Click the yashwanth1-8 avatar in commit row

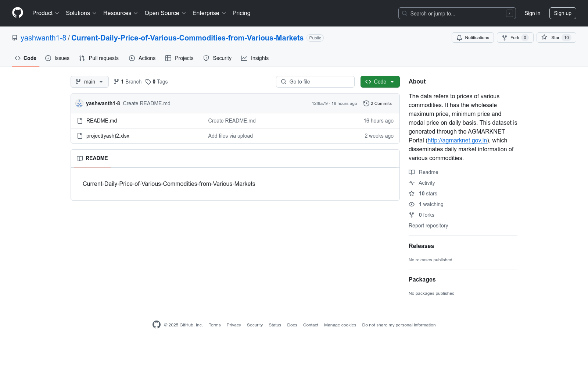pos(79,103)
